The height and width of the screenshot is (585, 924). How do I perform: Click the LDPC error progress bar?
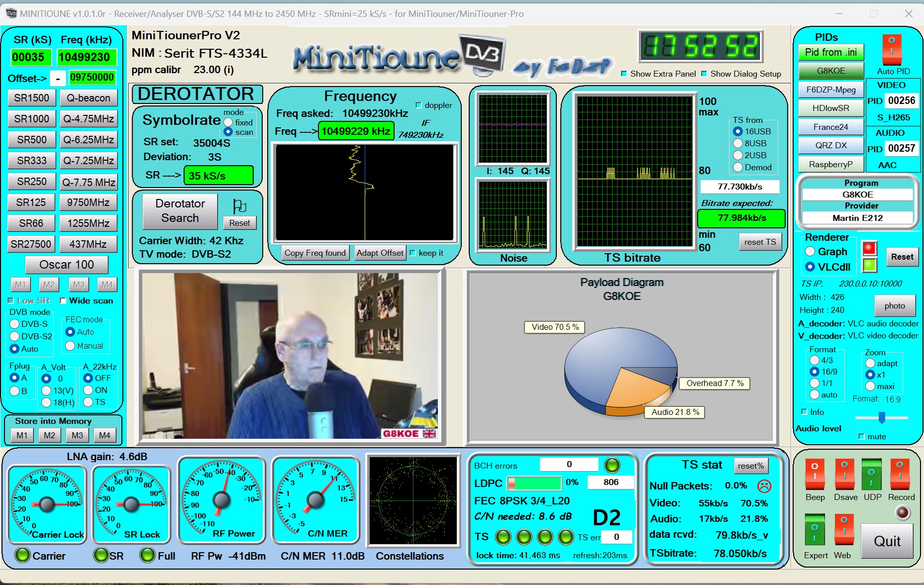coord(534,483)
